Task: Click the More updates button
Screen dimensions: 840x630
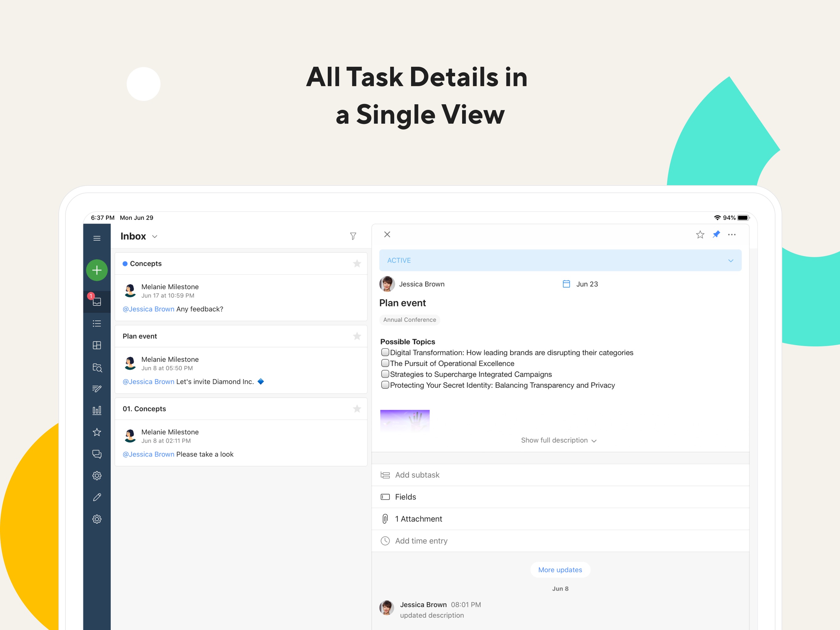Action: [x=560, y=570]
